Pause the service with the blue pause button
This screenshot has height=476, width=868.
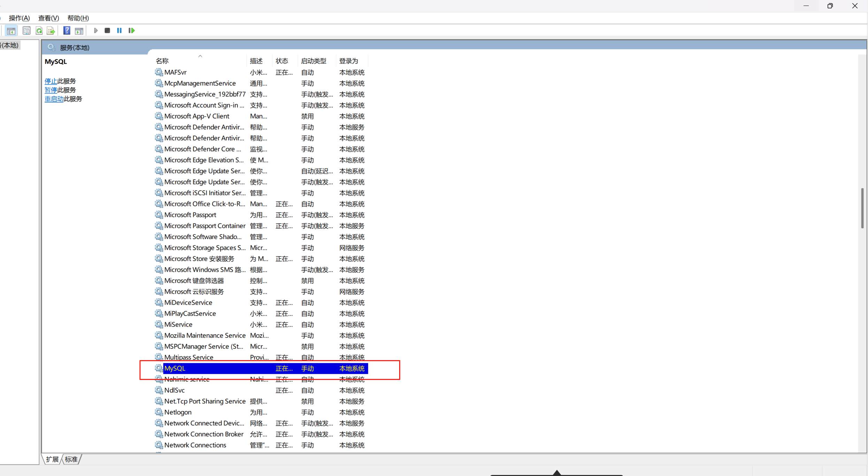click(119, 31)
